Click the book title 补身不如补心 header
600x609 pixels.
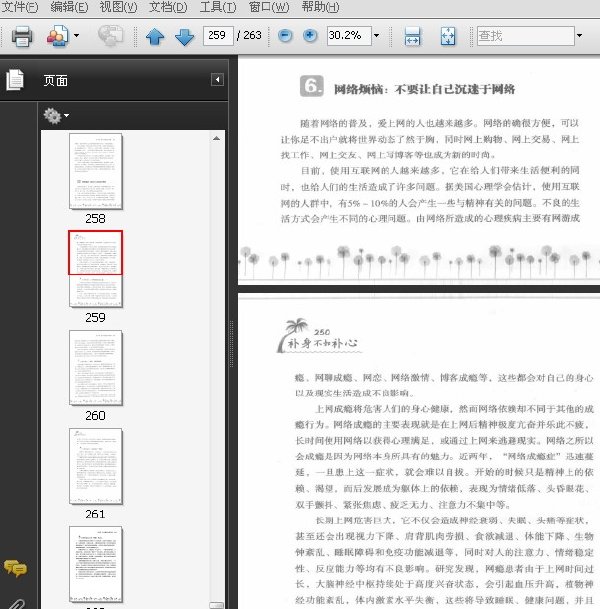(322, 343)
